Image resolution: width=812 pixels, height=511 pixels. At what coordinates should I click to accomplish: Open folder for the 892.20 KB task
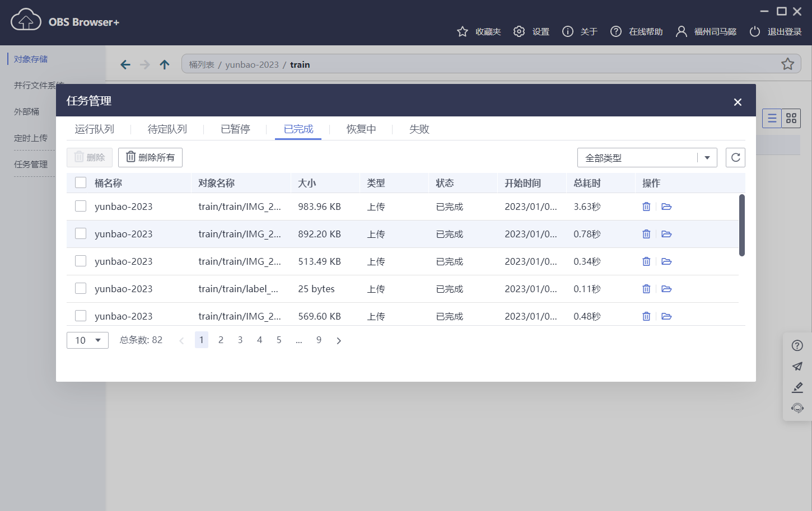pyautogui.click(x=666, y=234)
